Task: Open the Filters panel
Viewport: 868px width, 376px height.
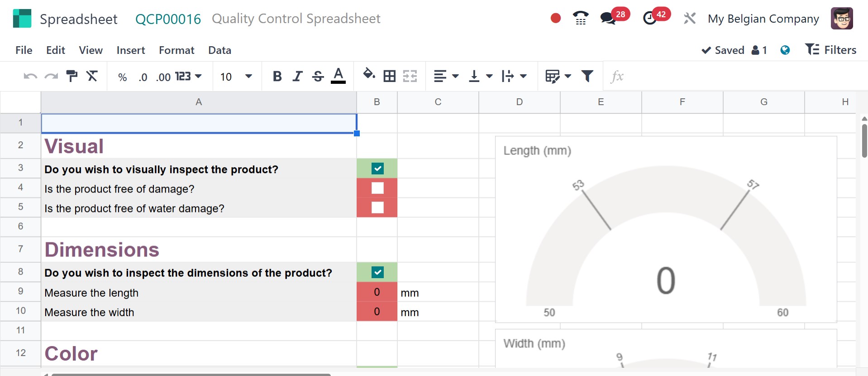Action: click(830, 50)
